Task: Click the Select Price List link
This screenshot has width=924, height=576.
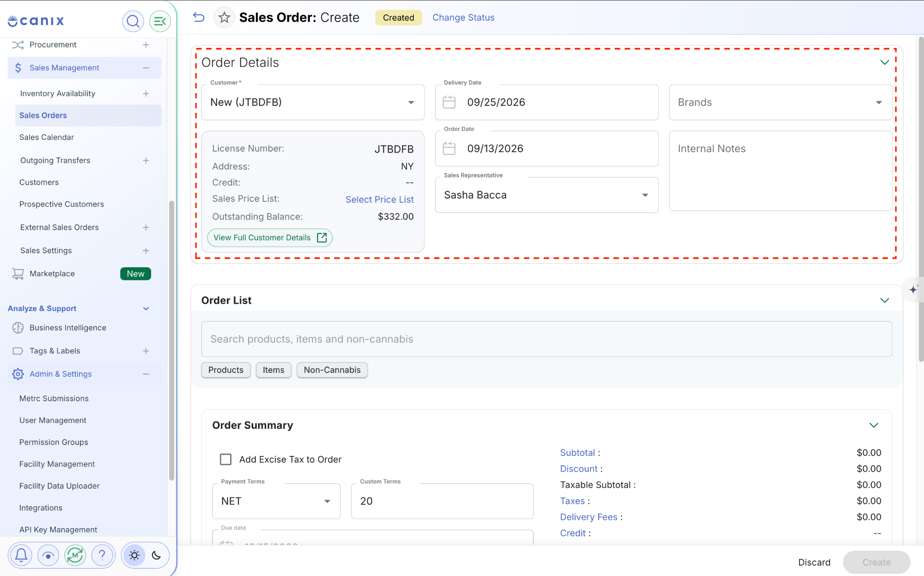Action: (x=379, y=200)
